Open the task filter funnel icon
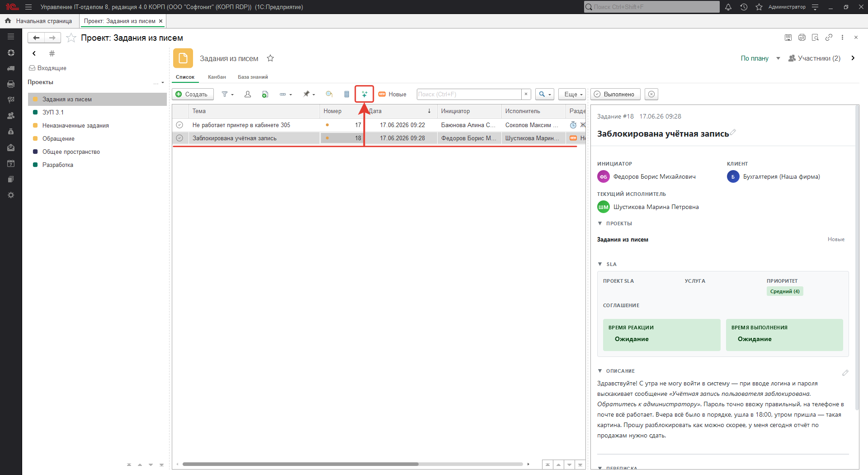 point(227,94)
